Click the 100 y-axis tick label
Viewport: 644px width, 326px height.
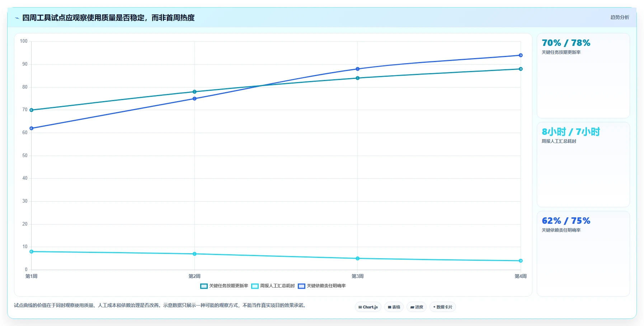point(24,41)
